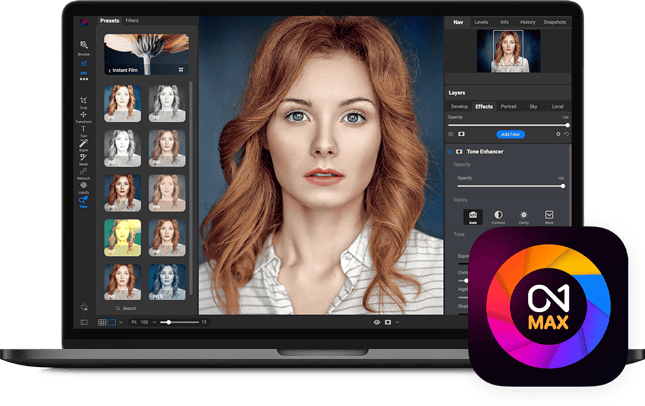
Task: Open the Snapshots tab
Action: coord(555,22)
